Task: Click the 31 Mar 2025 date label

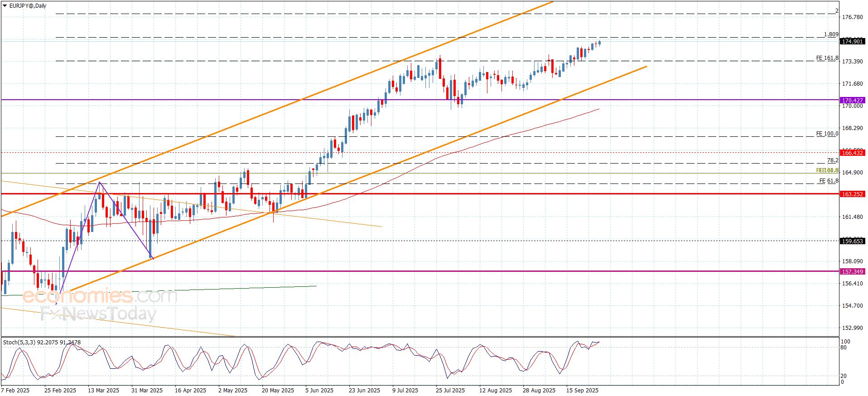Action: point(147,390)
